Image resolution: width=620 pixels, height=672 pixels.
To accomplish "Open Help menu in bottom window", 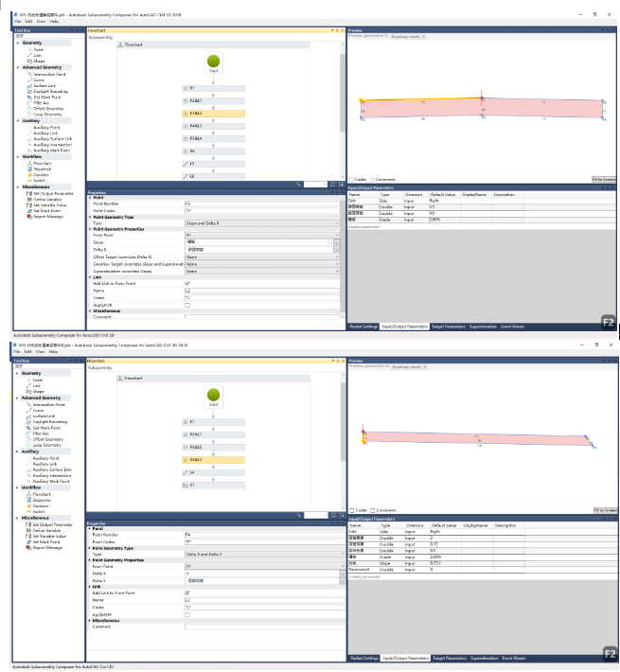I will click(53, 351).
